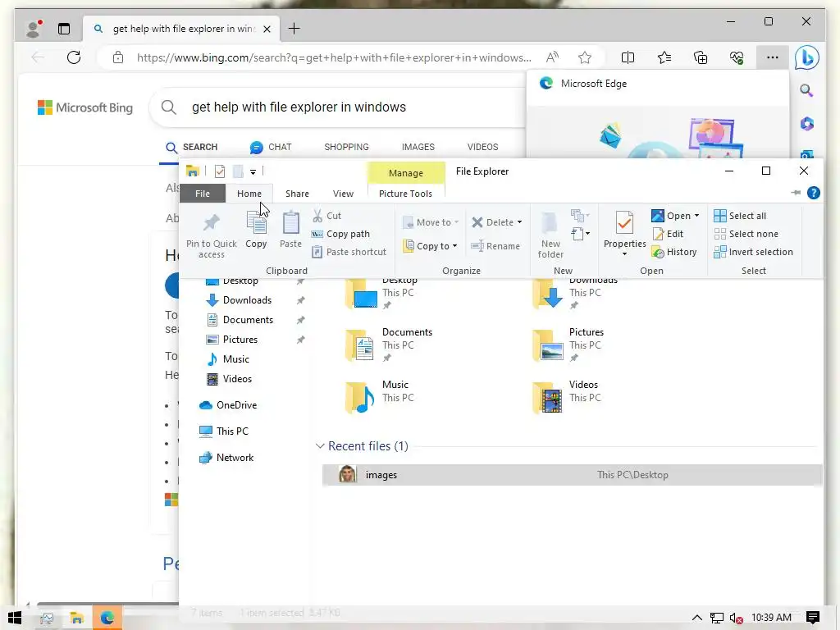Click Invert selection in ribbon

click(753, 252)
